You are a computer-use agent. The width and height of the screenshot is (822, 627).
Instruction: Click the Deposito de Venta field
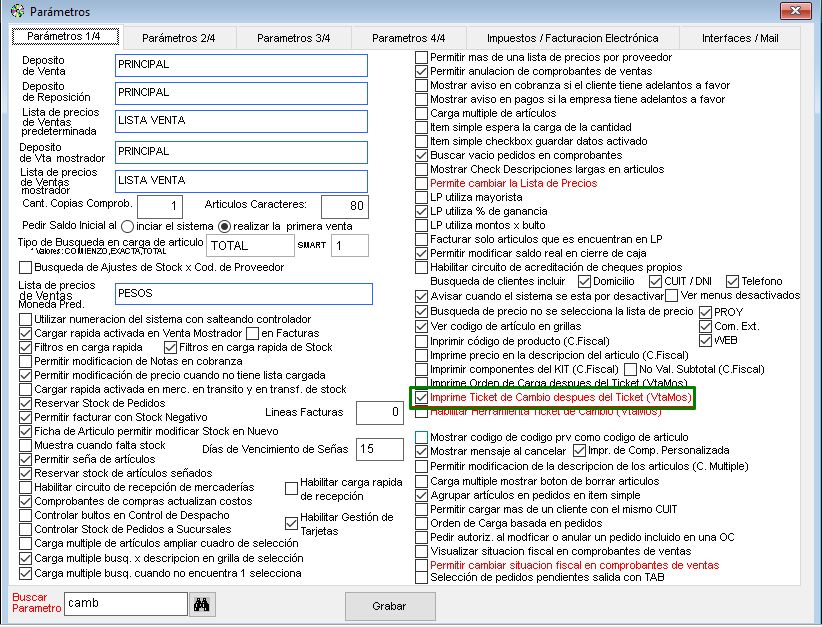pyautogui.click(x=241, y=65)
